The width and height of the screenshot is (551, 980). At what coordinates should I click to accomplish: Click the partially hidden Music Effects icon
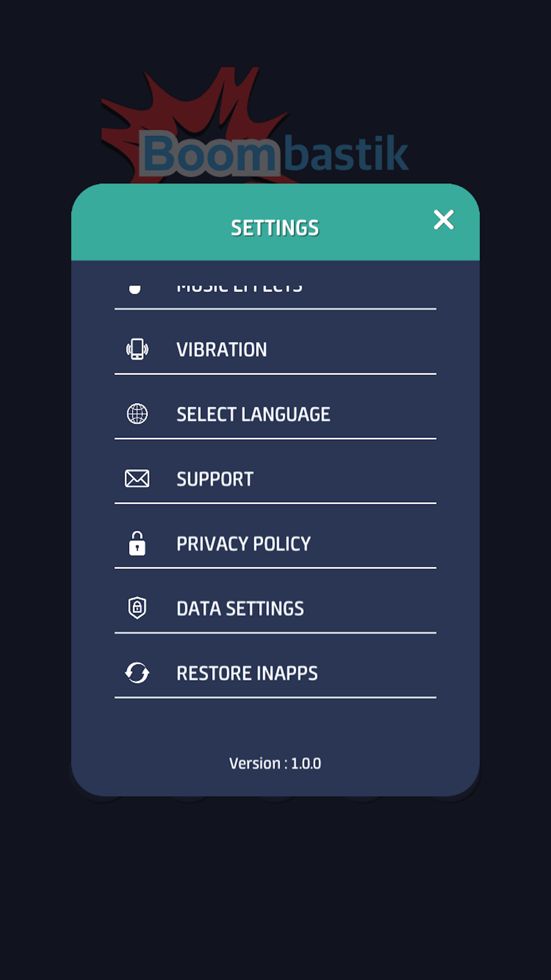pos(135,288)
